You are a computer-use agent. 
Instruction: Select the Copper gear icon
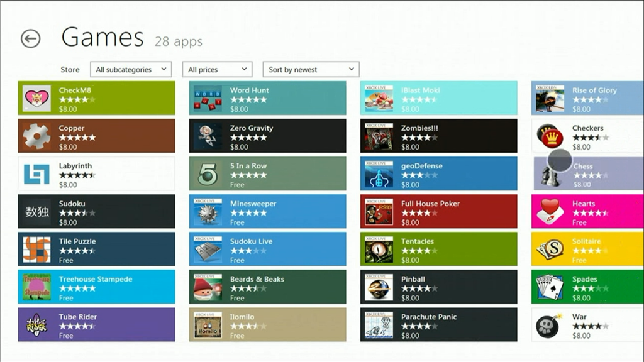pyautogui.click(x=36, y=136)
